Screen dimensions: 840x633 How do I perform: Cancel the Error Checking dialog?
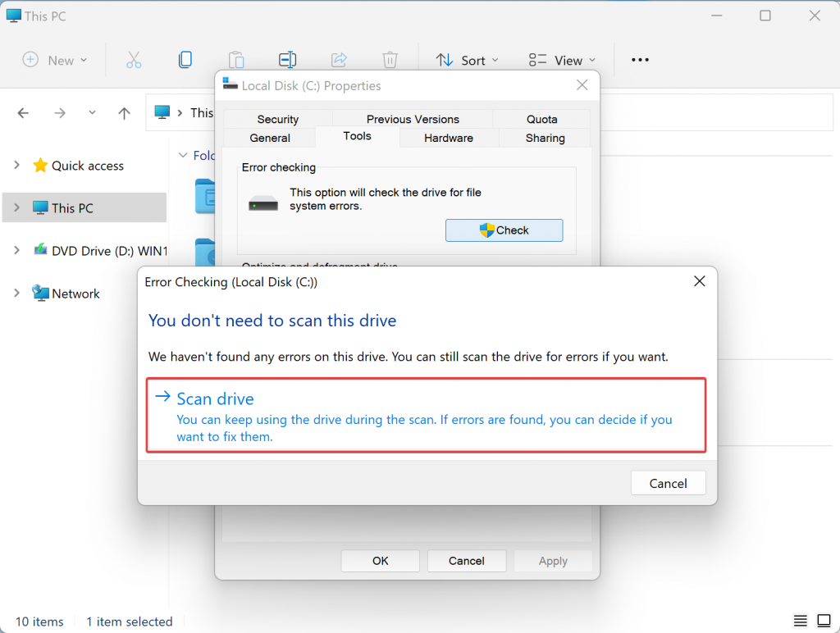(x=668, y=483)
